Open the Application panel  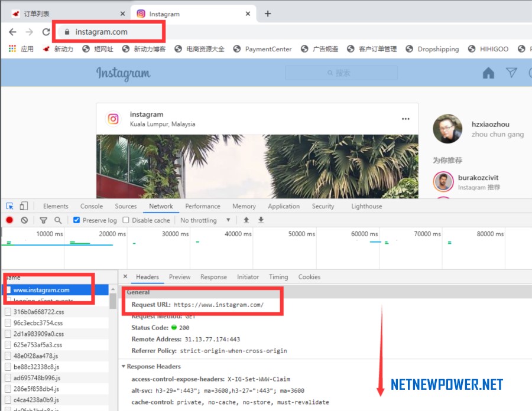pos(284,206)
